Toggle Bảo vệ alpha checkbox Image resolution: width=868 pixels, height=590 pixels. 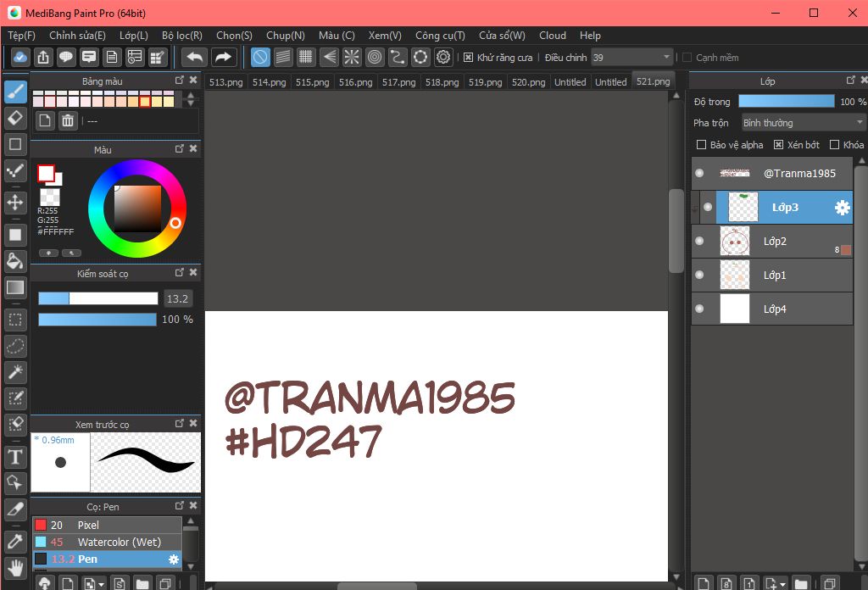tap(701, 144)
